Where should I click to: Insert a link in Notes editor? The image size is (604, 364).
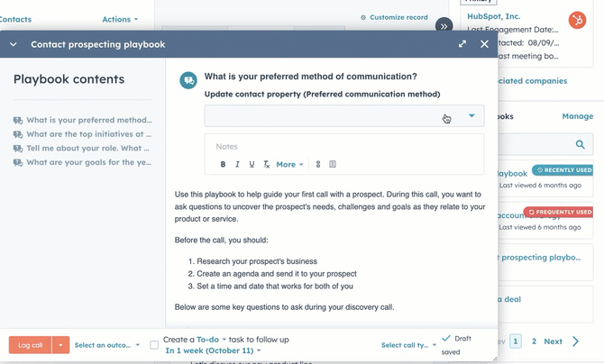[x=317, y=165]
